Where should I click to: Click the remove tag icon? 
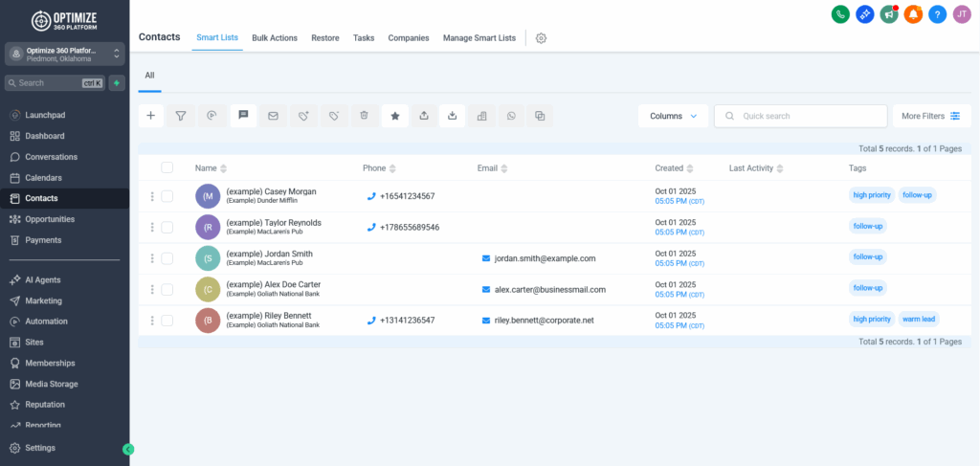click(334, 116)
